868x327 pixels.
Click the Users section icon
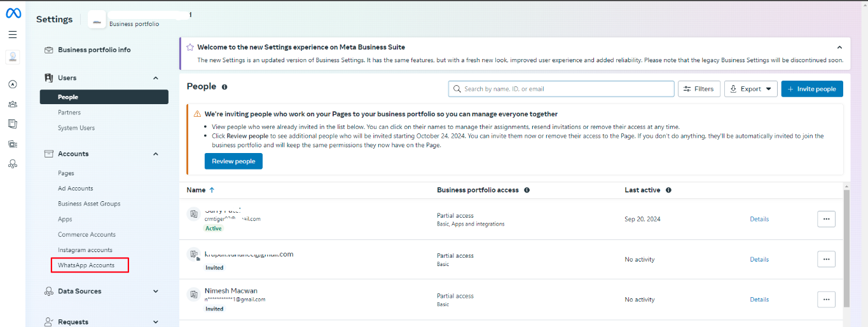pos(49,77)
